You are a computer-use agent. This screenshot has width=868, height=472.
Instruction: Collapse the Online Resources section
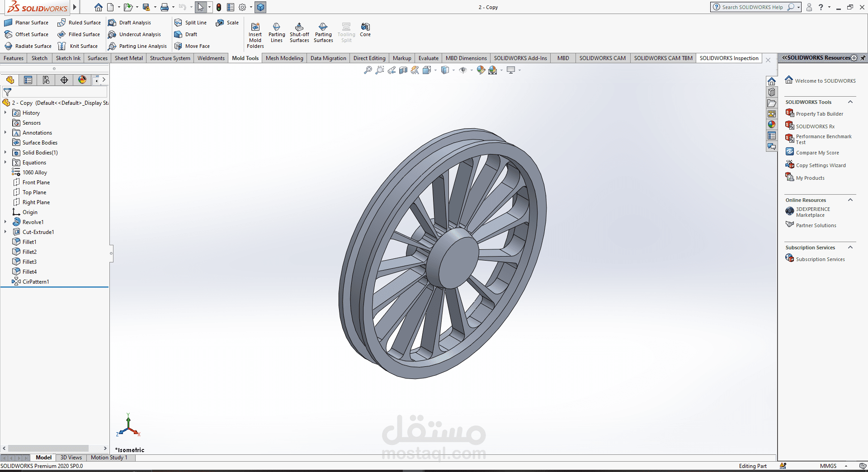click(x=850, y=200)
